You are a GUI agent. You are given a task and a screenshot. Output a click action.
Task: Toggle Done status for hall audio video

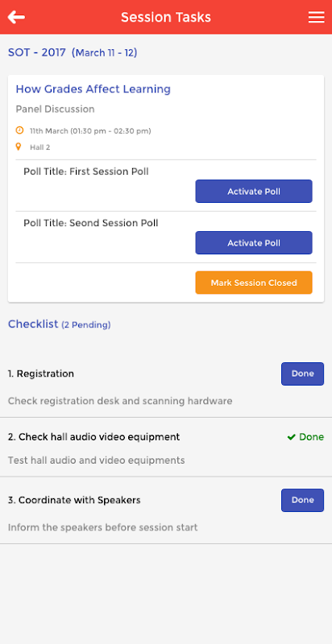[x=305, y=437]
